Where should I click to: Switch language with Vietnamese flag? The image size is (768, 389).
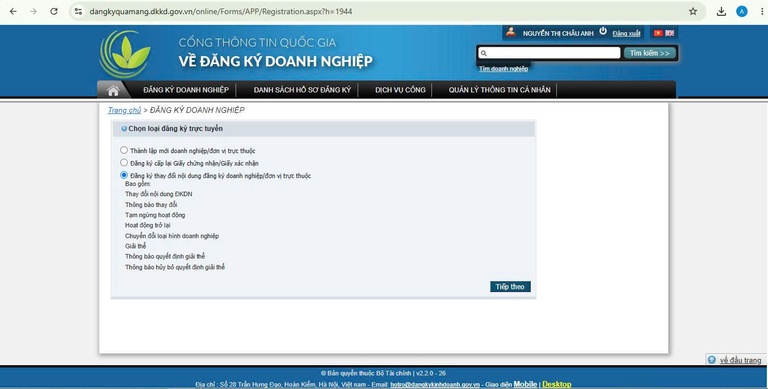click(658, 33)
